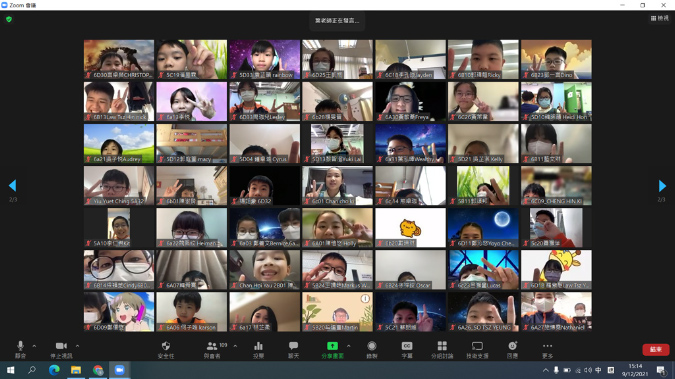Open the View layout menu
This screenshot has height=379, width=675.
coord(660,18)
